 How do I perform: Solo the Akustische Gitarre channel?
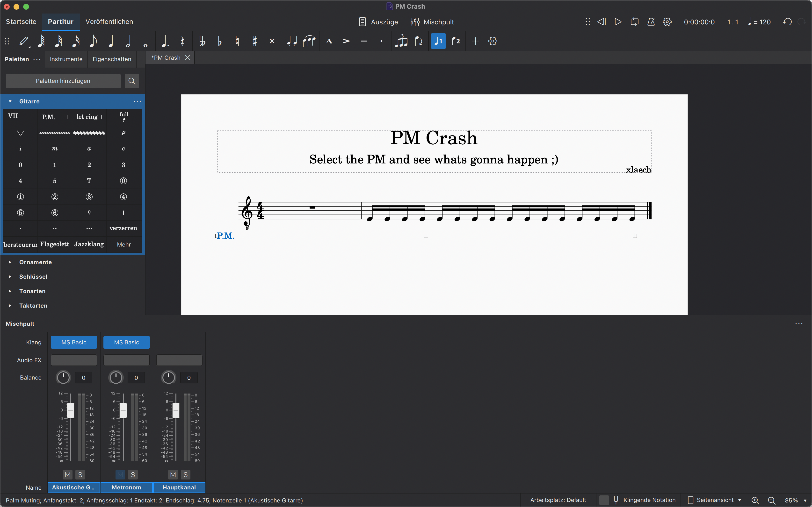80,474
